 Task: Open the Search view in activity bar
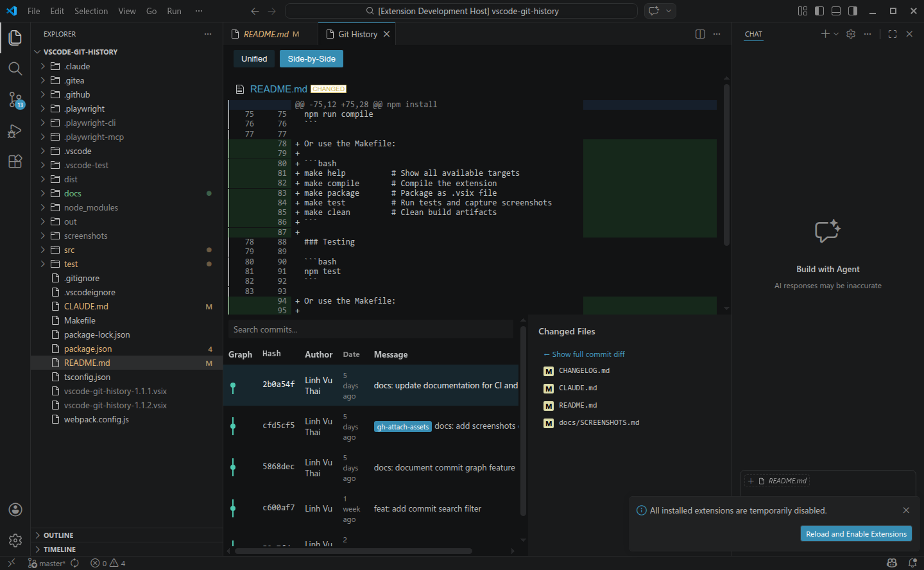pyautogui.click(x=15, y=69)
